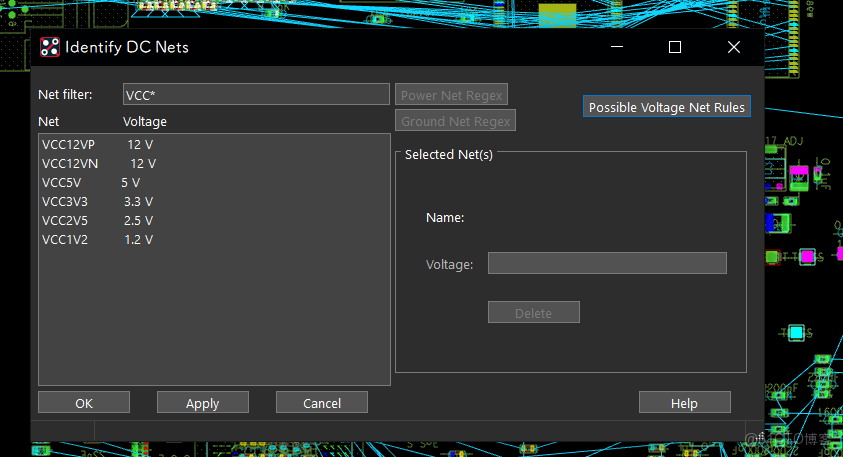Click the Identify DC Nets app icon
The image size is (843, 457).
point(50,47)
